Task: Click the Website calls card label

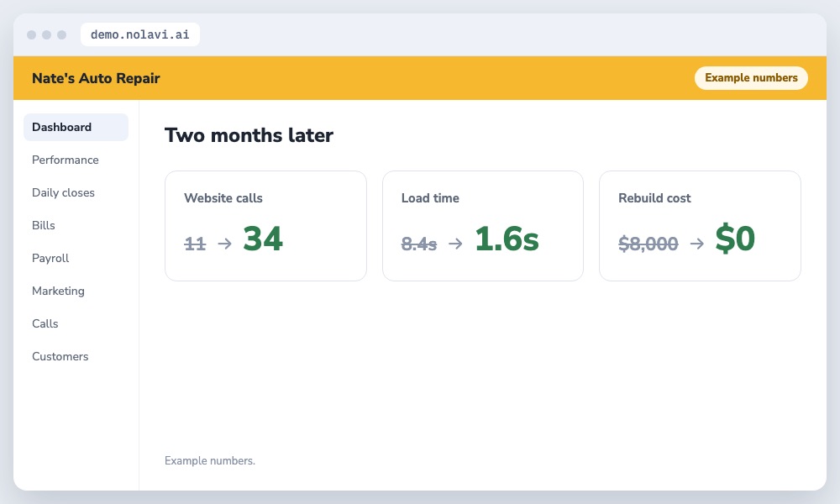Action: 223,197
